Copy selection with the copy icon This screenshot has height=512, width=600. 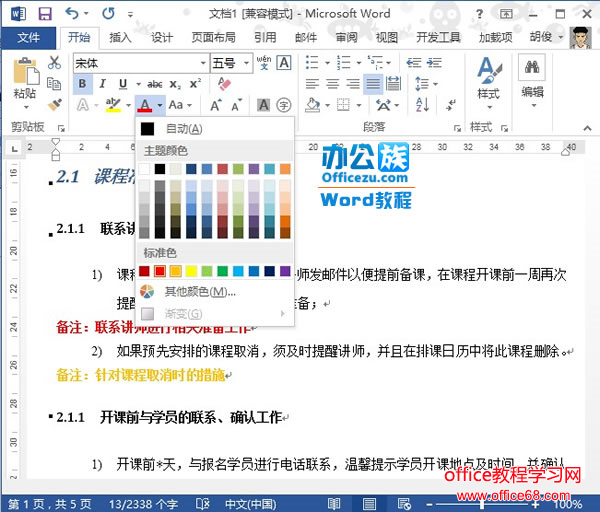point(54,83)
